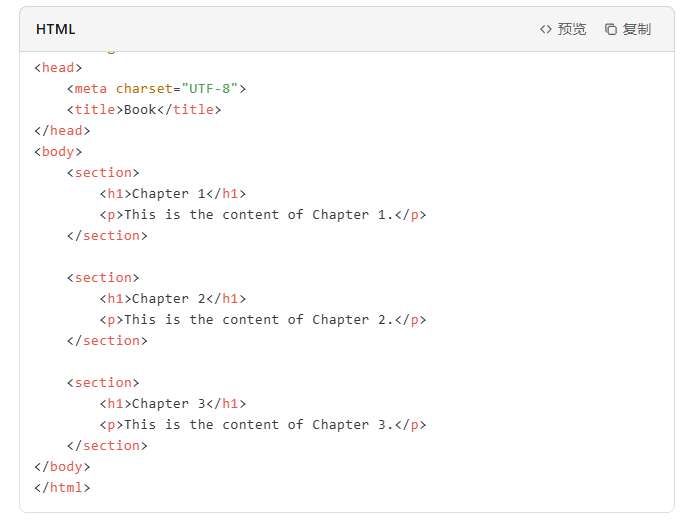The image size is (685, 520).
Task: Click the preview angle-brackets icon
Action: pos(545,29)
